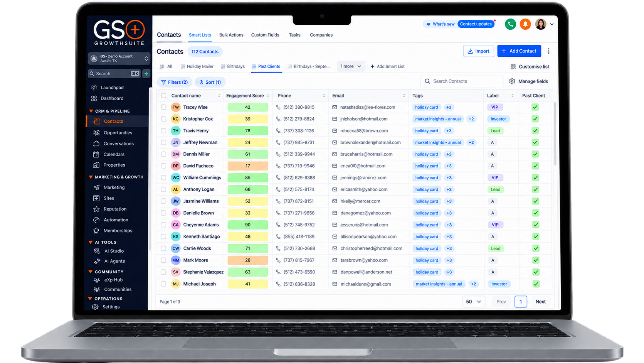Call Tracey Wise via phone icon
Viewport: 644px width, 363px height.
point(278,107)
